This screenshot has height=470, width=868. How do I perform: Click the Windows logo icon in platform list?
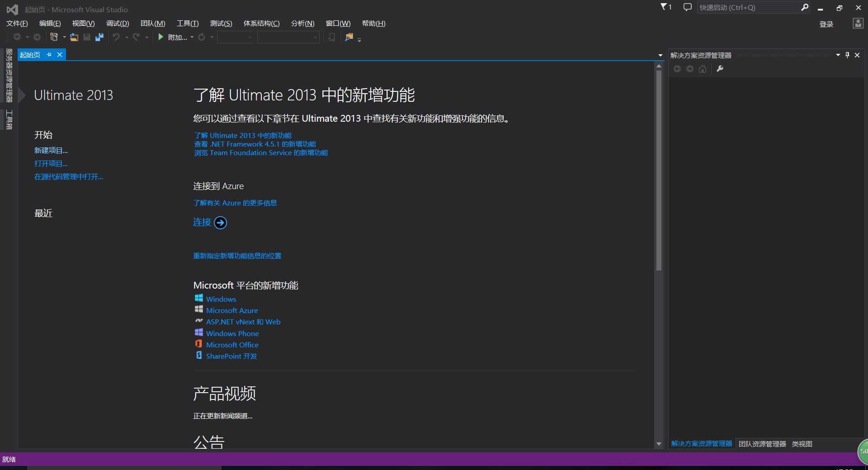pyautogui.click(x=199, y=298)
